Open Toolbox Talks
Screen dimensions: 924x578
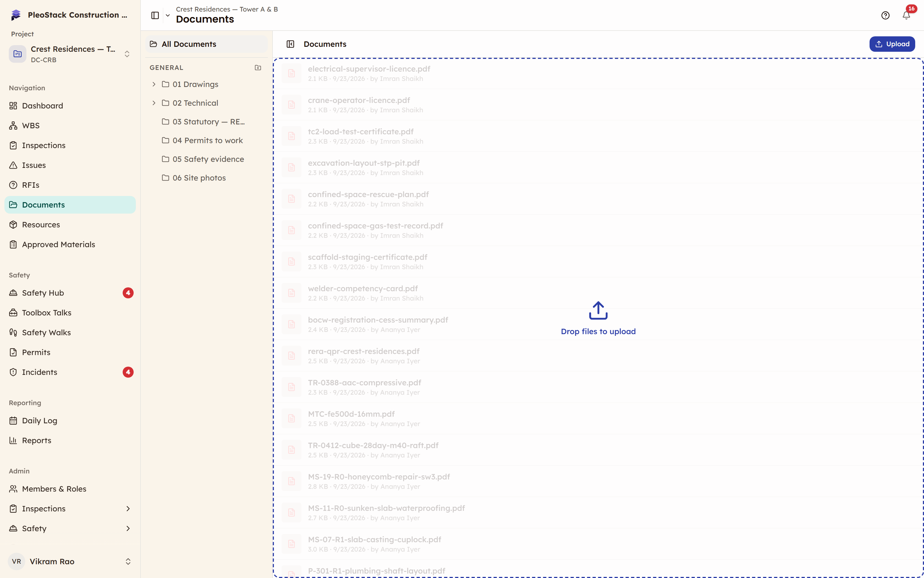coord(70,313)
